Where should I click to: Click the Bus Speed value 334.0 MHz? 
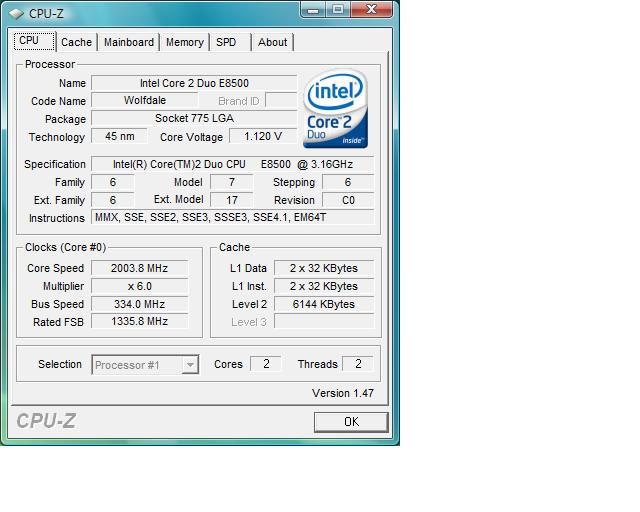point(140,304)
